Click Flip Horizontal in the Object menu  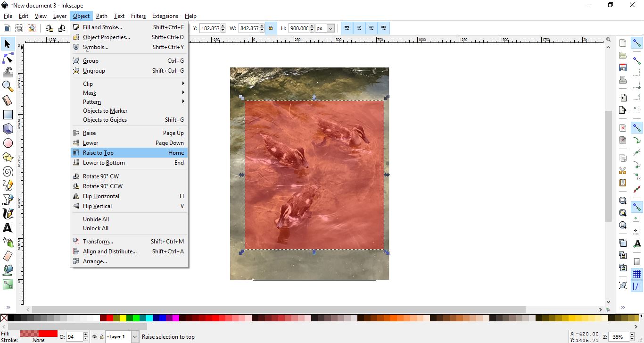[x=102, y=196]
